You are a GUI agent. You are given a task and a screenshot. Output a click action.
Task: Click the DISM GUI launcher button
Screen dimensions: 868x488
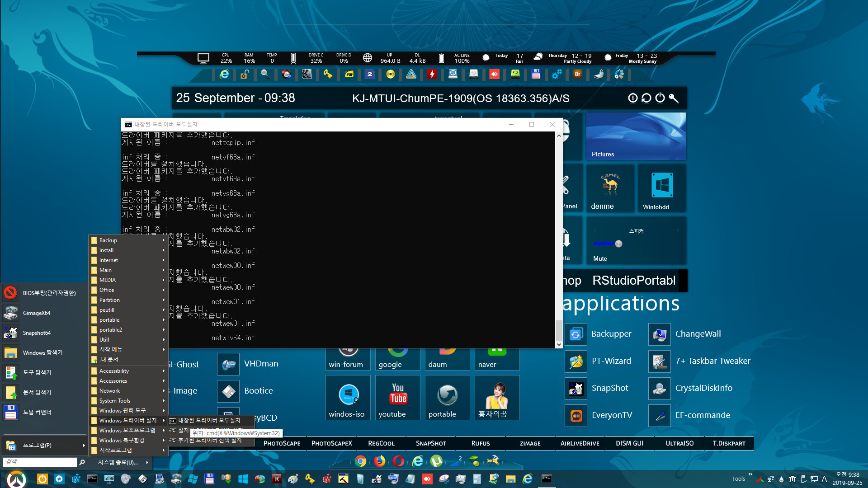[x=630, y=443]
